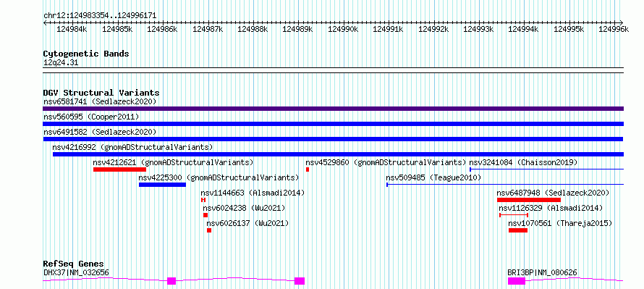Click the nsv509485 (Teague2010) label
This screenshot has height=289, width=644.
click(433, 177)
